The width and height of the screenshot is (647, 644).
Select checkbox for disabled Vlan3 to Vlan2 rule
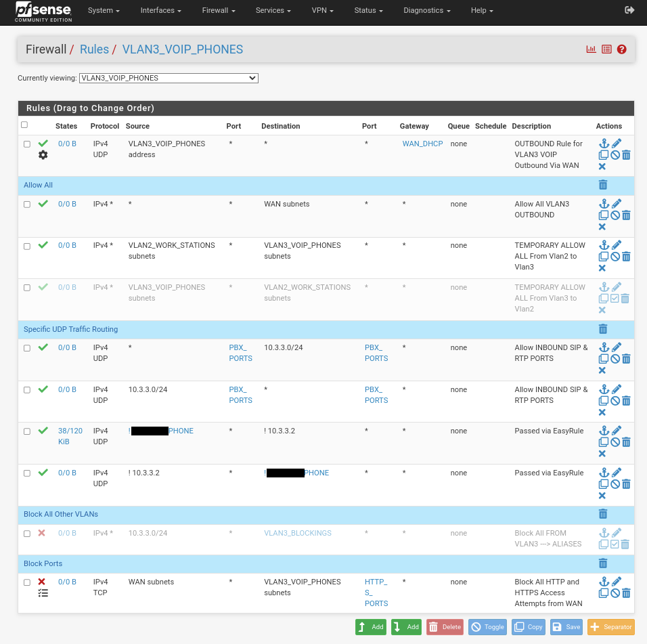tap(27, 288)
